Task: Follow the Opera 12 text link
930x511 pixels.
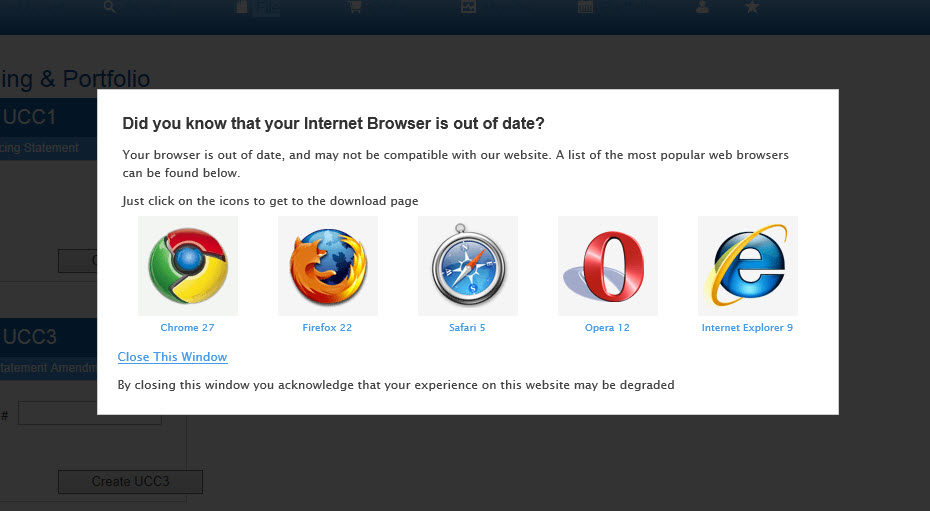Action: pos(607,327)
